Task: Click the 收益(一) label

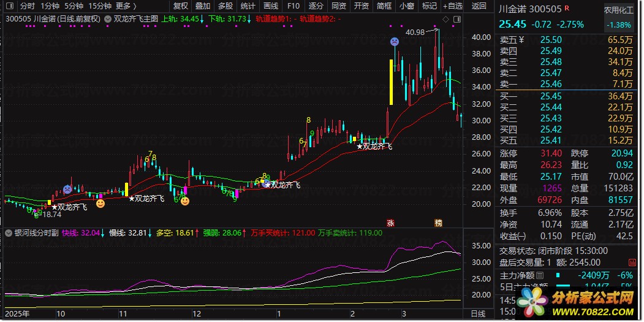Action: click(x=513, y=236)
